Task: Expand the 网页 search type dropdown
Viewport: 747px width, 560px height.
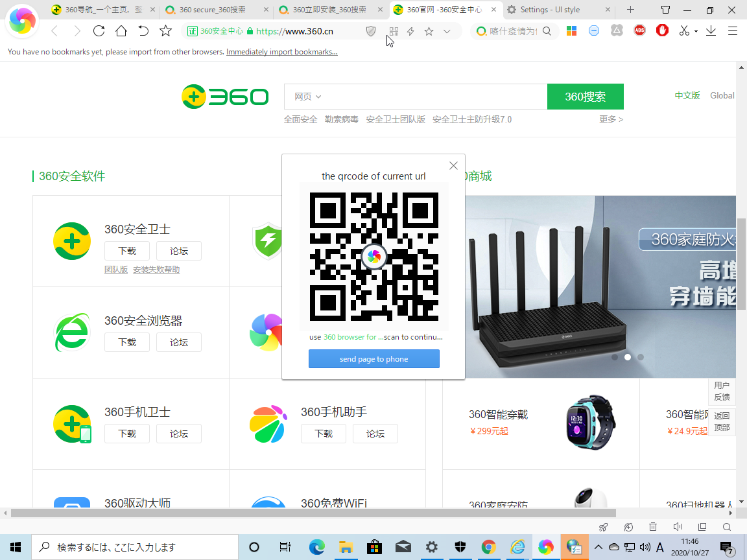Action: coord(308,97)
